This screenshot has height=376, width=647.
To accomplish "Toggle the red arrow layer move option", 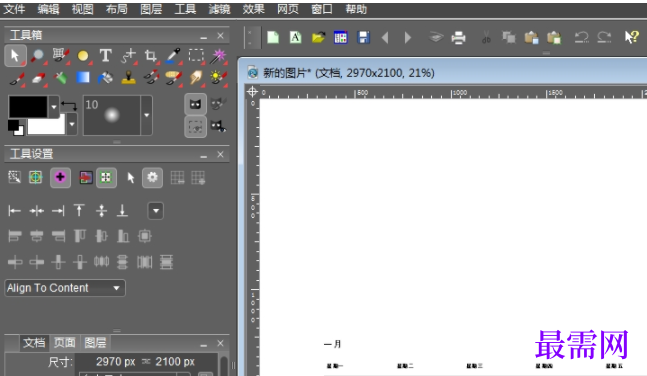I will [86, 178].
